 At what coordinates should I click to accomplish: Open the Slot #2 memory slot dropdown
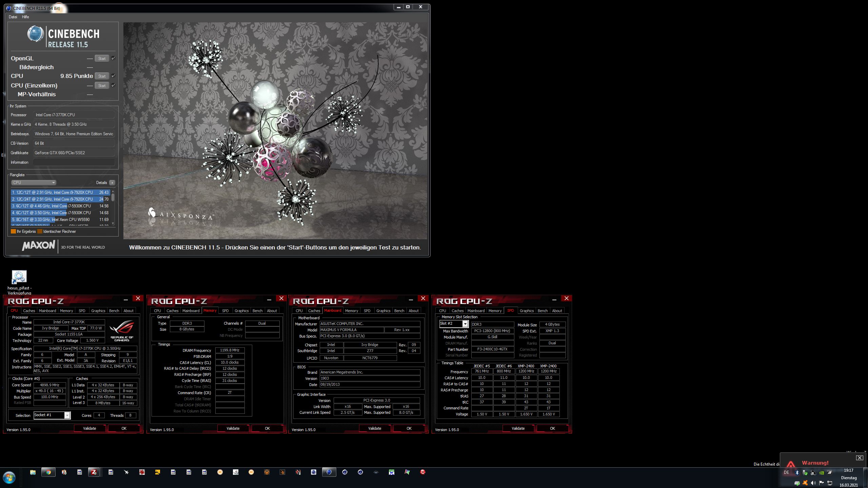pos(454,324)
